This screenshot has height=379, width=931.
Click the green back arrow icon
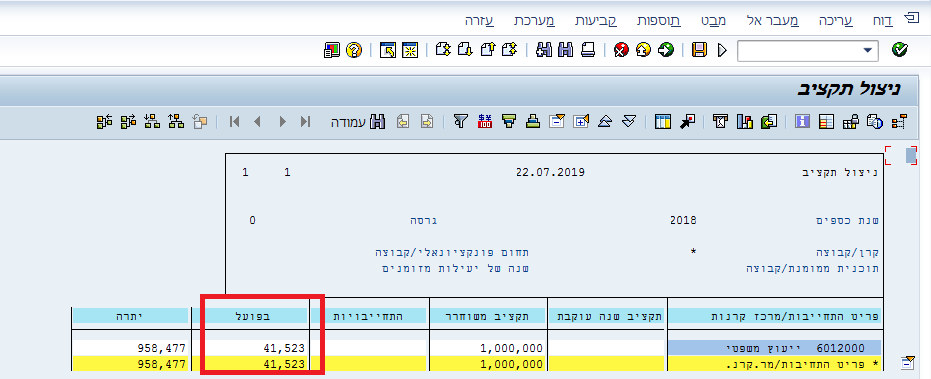point(666,50)
